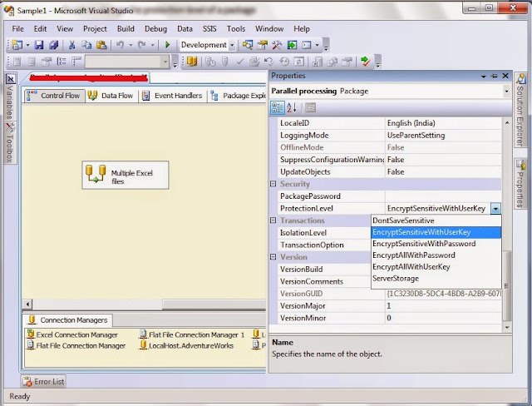Select the Flat File Connection Manager entry
This screenshot has width=532, height=406.
76,345
